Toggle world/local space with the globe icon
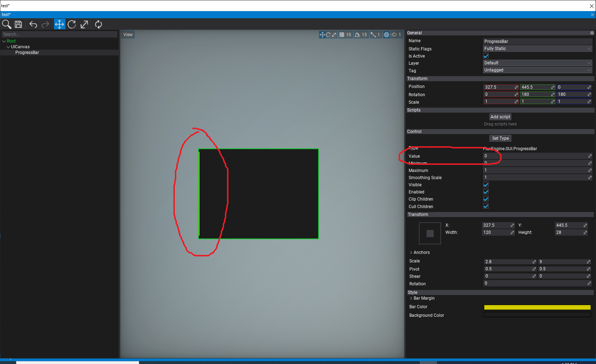The height and width of the screenshot is (364, 596). pyautogui.click(x=386, y=34)
